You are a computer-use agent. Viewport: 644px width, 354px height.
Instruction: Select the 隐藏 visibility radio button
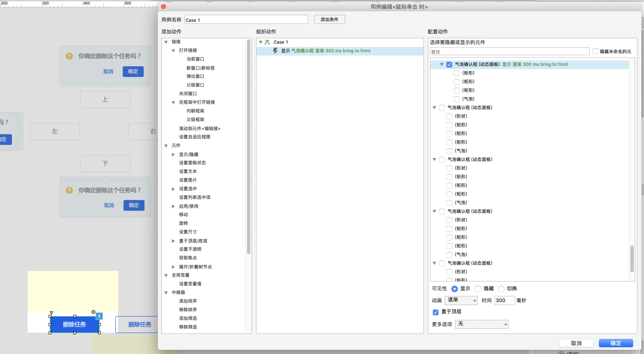click(x=478, y=289)
